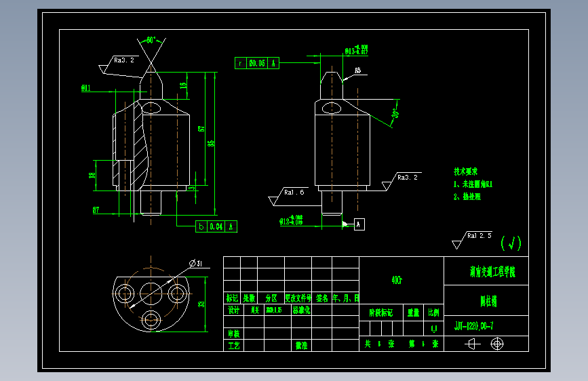Click the 工艺 row label
Image resolution: width=588 pixels, height=381 pixels.
pyautogui.click(x=233, y=345)
